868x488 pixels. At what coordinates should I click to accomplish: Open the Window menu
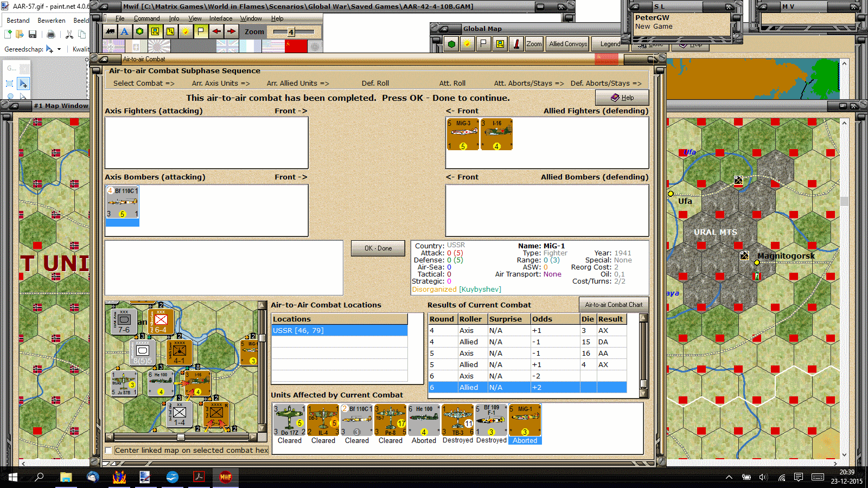tap(251, 18)
